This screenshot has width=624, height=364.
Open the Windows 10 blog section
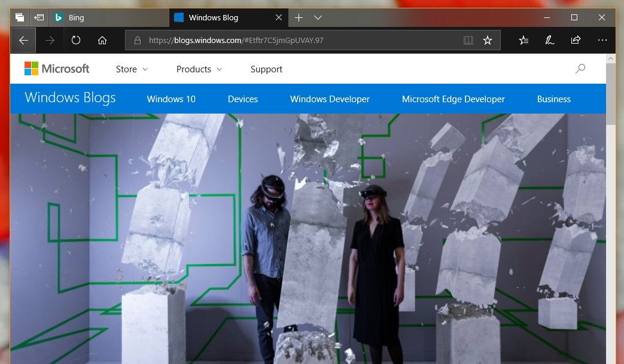(x=171, y=99)
